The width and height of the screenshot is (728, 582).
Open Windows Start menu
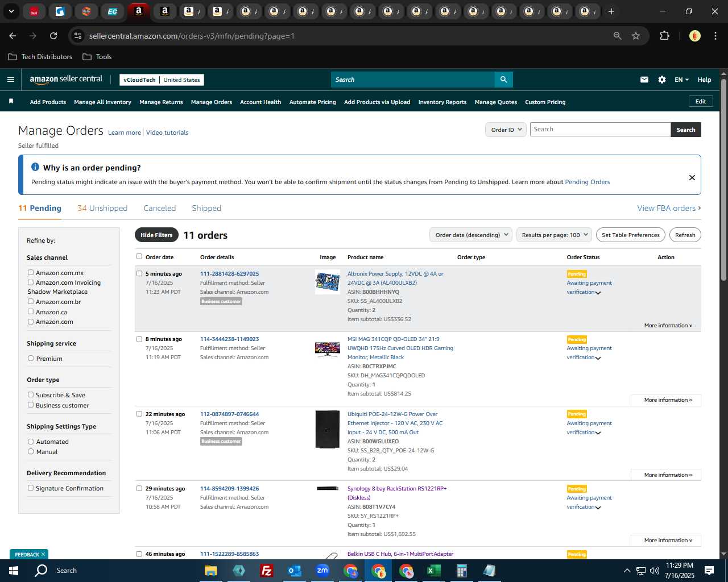point(14,571)
